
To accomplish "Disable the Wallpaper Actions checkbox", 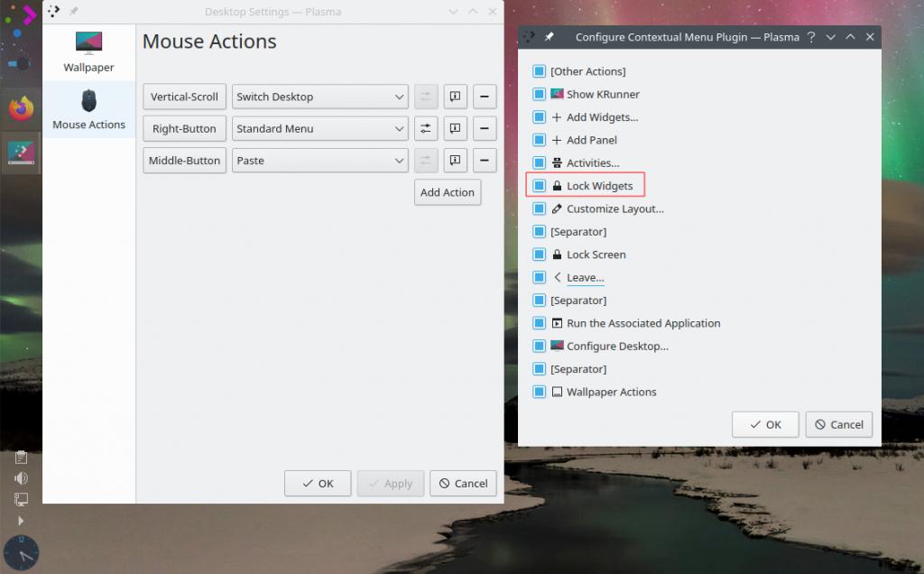I will coord(539,392).
